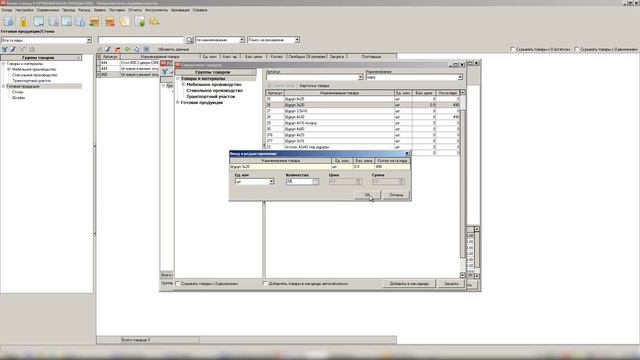Click the blue warehouse database toolbar icon
The width and height of the screenshot is (640, 360).
pos(9,22)
